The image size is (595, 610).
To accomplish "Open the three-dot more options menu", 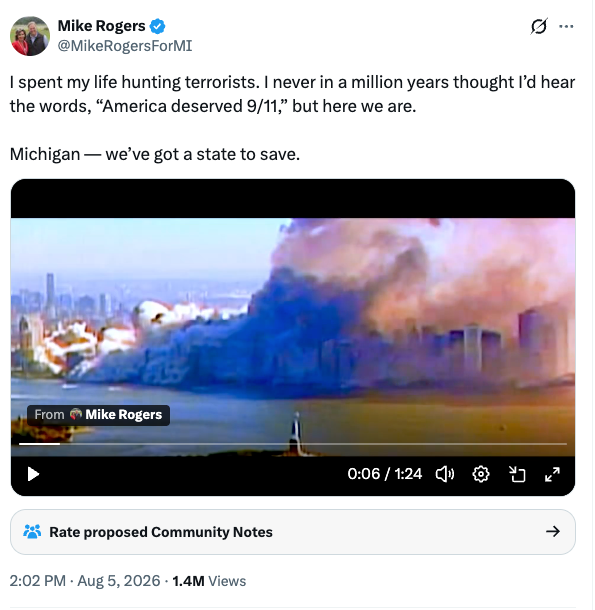I will tap(566, 26).
